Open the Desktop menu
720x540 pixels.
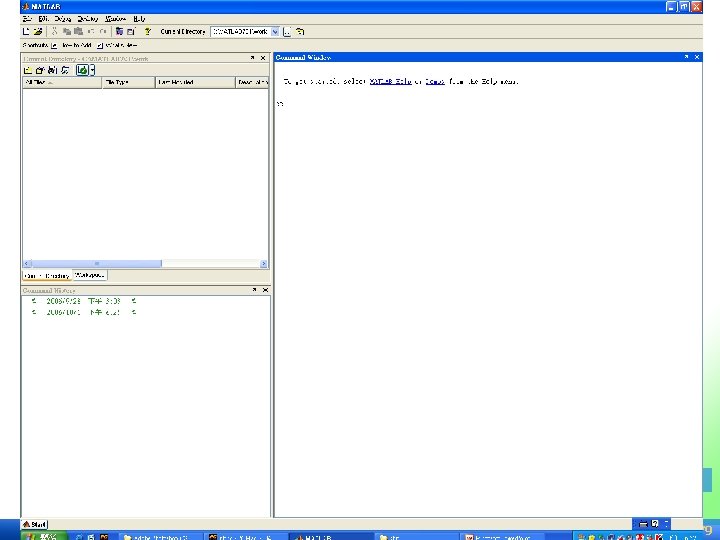click(x=87, y=19)
